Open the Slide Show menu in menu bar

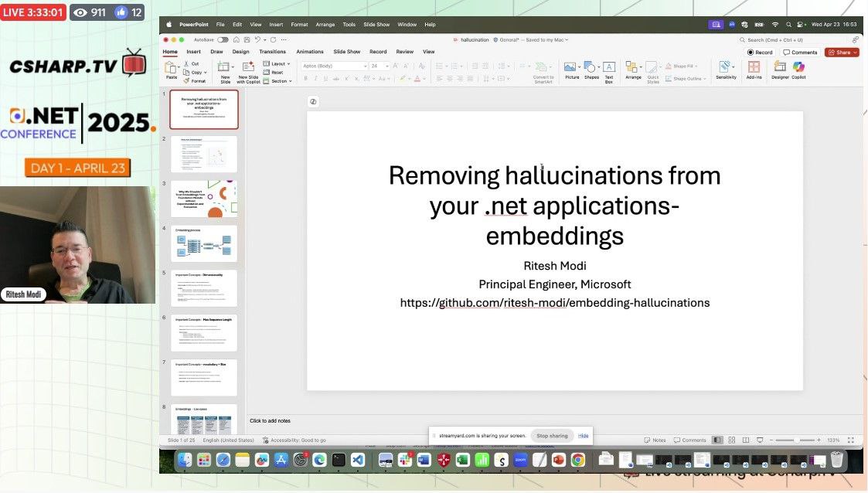point(376,25)
